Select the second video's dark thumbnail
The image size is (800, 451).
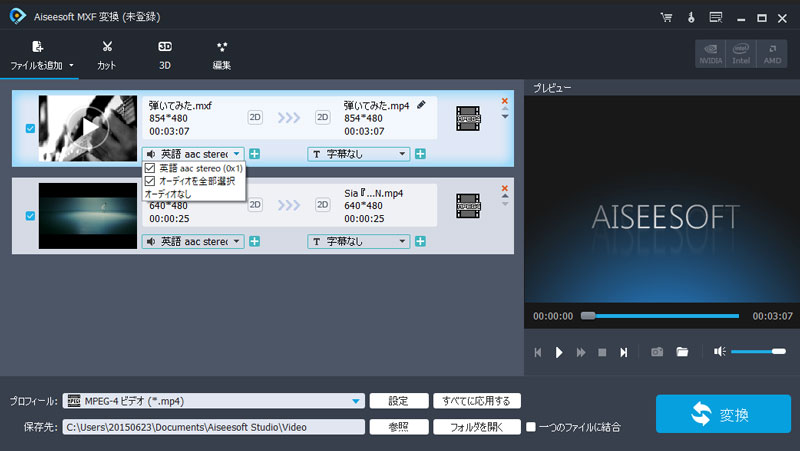[88, 216]
